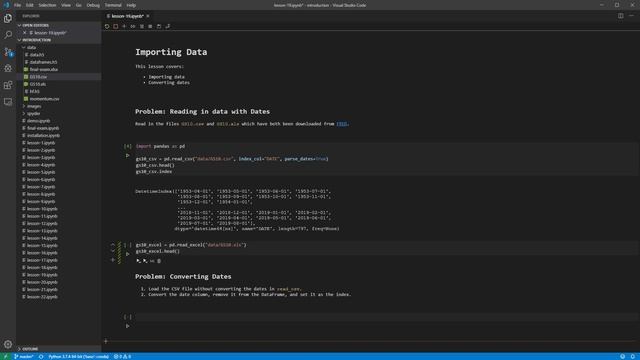
Task: Open editor More Actions ellipsis
Action: pos(631,16)
